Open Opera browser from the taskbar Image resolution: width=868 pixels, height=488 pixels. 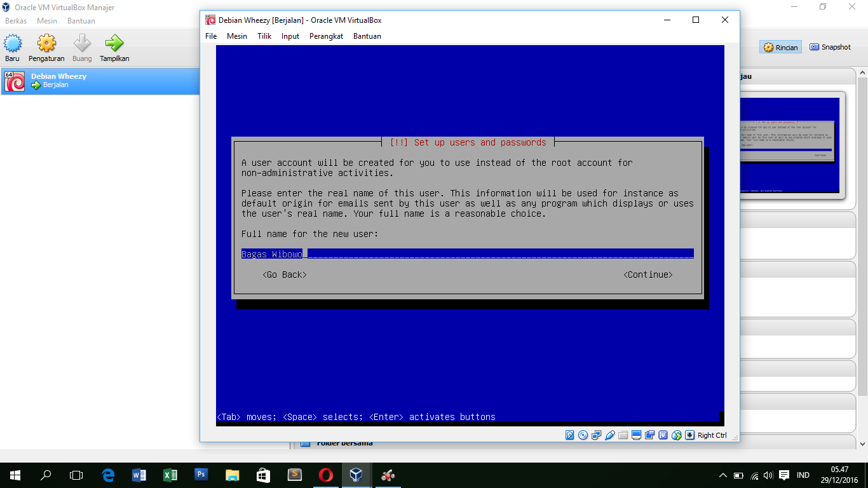pyautogui.click(x=325, y=475)
